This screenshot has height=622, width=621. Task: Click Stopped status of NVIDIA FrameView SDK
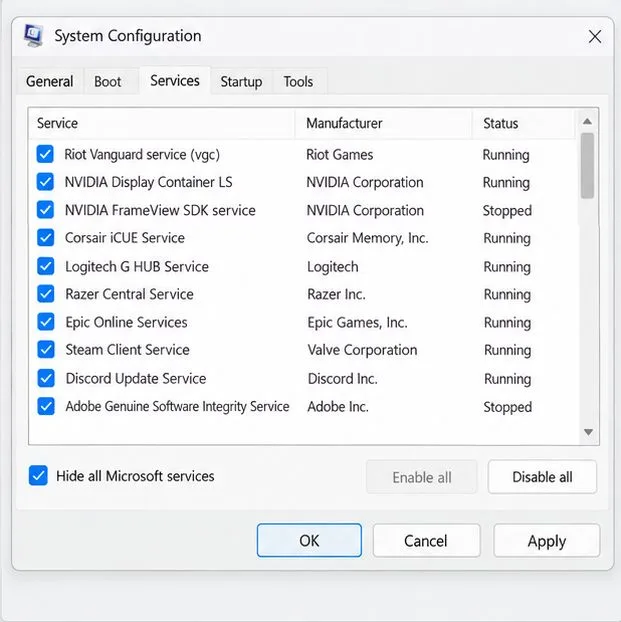507,211
